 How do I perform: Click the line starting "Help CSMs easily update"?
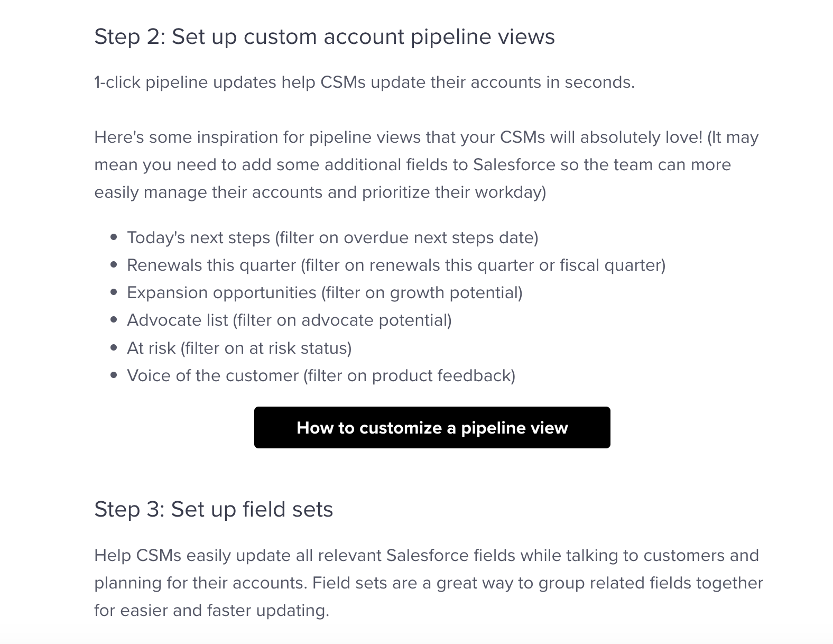point(426,555)
